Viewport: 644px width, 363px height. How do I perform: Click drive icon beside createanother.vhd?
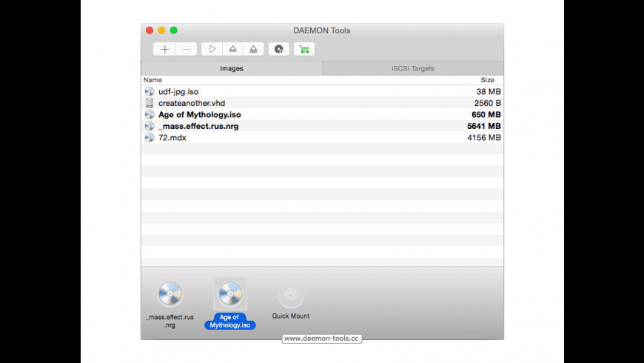tap(150, 103)
